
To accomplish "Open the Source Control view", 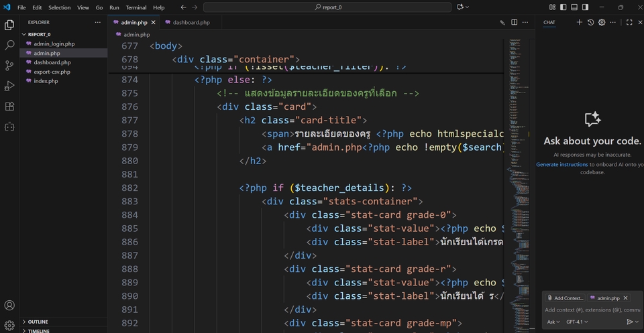I will pyautogui.click(x=9, y=65).
